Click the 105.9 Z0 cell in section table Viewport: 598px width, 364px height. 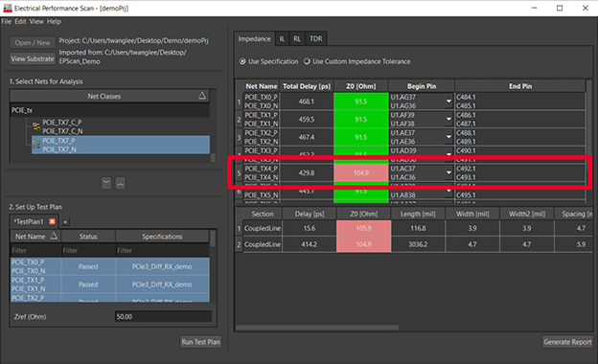[x=363, y=228]
